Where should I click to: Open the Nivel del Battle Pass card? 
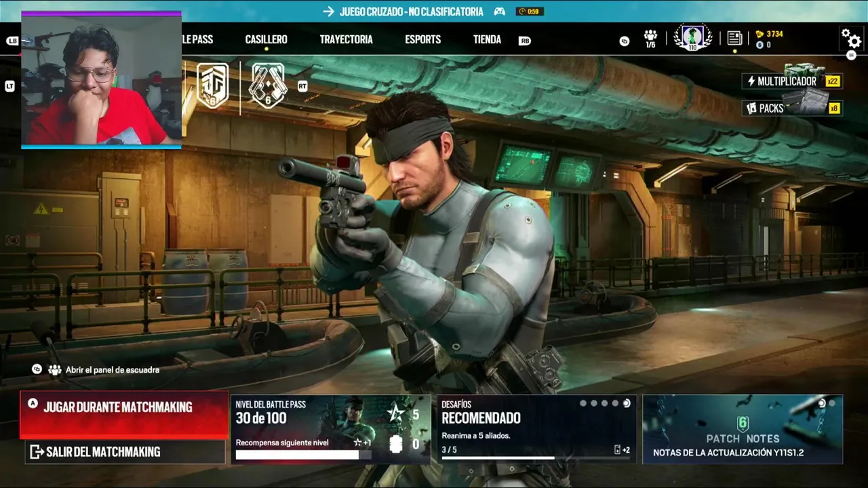point(331,430)
